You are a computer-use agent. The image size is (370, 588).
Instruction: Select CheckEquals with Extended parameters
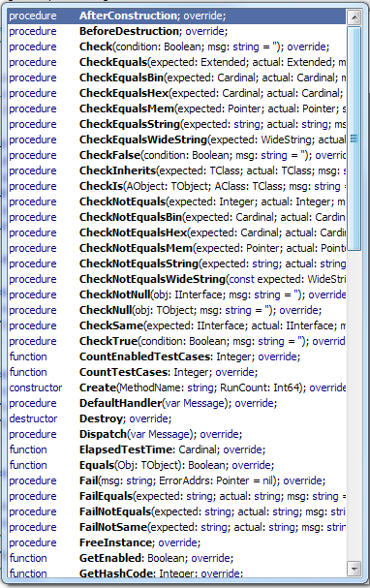pos(176,62)
